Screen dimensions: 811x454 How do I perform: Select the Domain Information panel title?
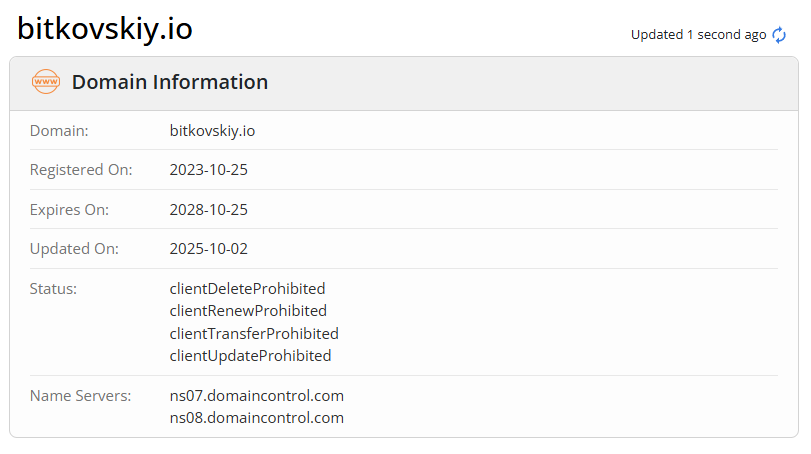[x=170, y=82]
